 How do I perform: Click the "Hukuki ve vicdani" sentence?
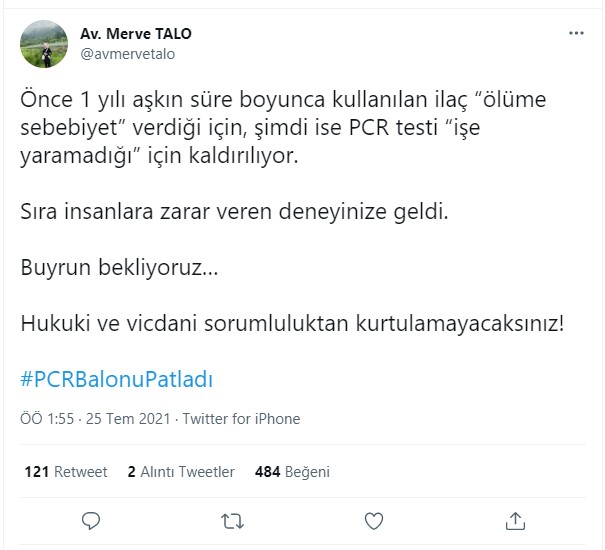click(292, 325)
